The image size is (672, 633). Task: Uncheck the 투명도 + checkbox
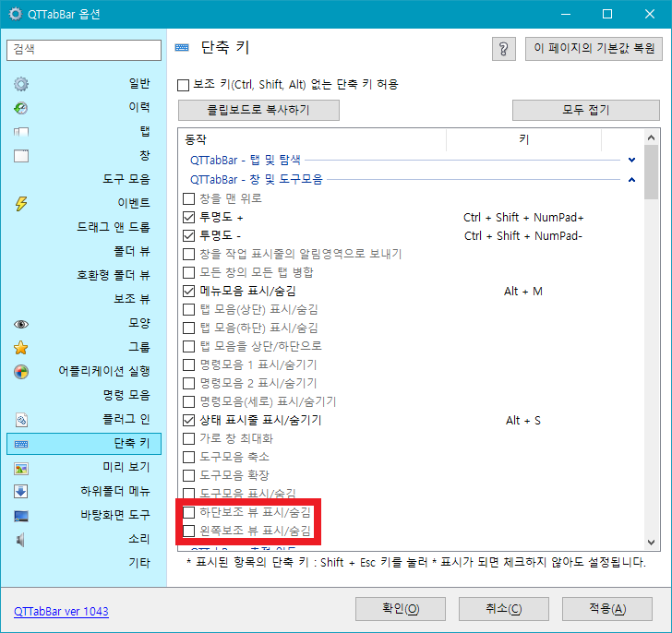(188, 217)
